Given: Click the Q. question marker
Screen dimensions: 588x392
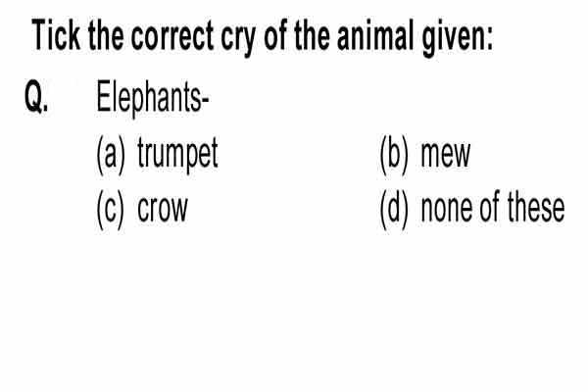Looking at the screenshot, I should coord(36,96).
